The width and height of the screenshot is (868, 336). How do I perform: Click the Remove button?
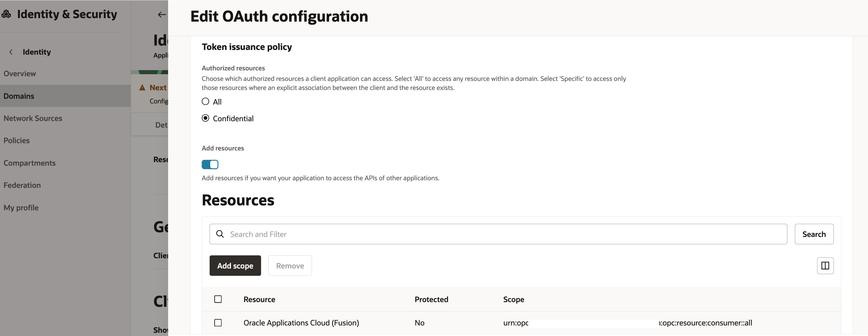point(290,265)
